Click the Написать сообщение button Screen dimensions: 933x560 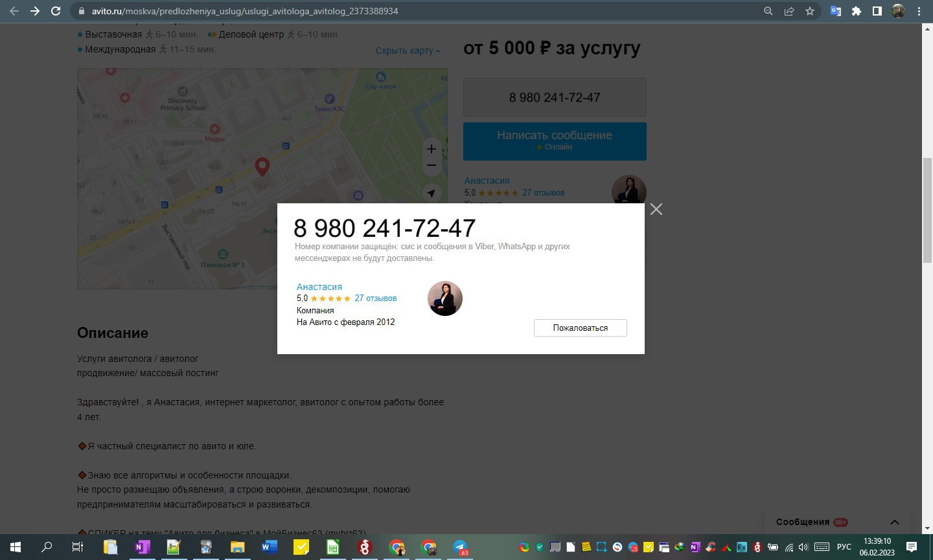(x=555, y=141)
